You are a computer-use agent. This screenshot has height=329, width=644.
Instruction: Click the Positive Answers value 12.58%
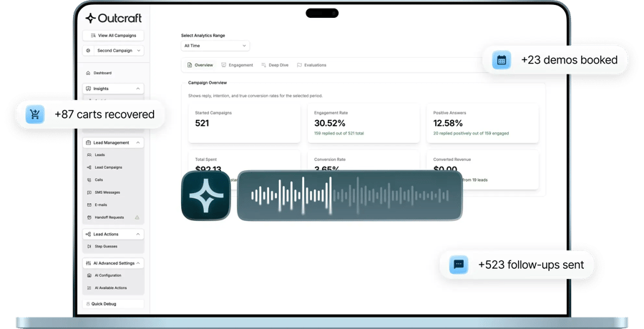click(x=448, y=123)
